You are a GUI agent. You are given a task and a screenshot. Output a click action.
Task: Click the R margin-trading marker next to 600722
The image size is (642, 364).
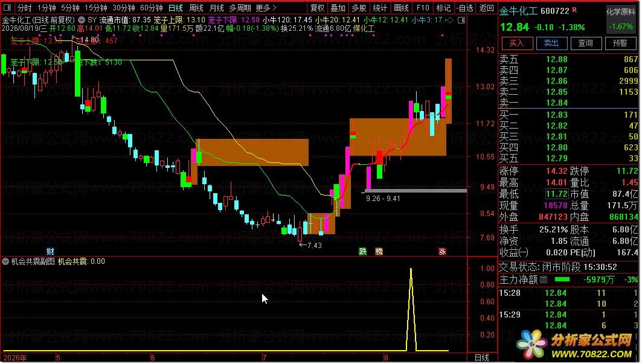pos(574,10)
